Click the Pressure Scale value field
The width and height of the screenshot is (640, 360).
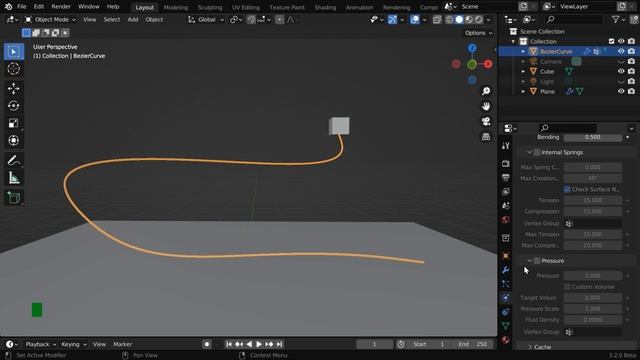[x=593, y=309]
